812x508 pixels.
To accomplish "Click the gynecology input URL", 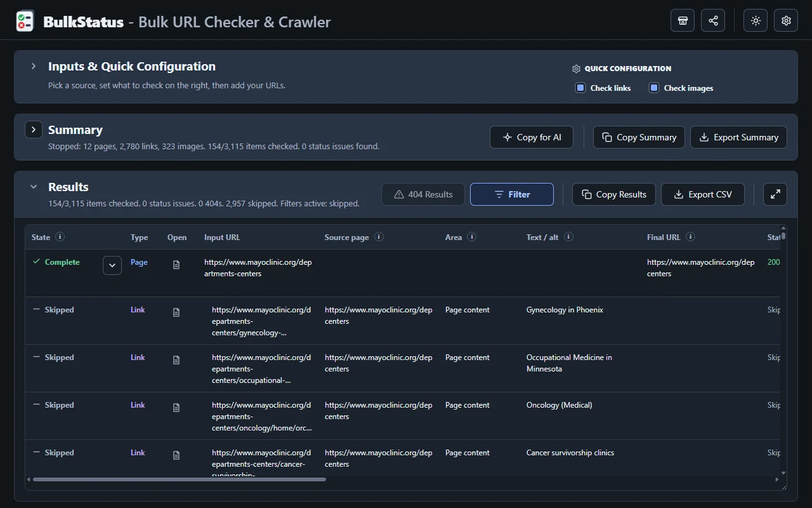I will click(x=262, y=321).
